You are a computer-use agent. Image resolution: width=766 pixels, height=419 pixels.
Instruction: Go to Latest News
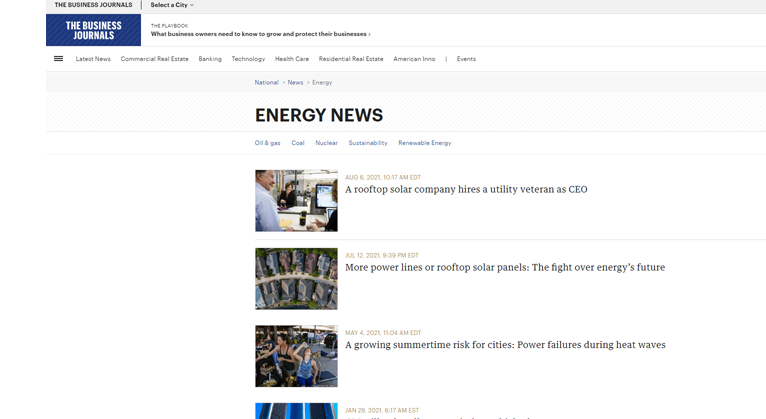[x=93, y=59]
